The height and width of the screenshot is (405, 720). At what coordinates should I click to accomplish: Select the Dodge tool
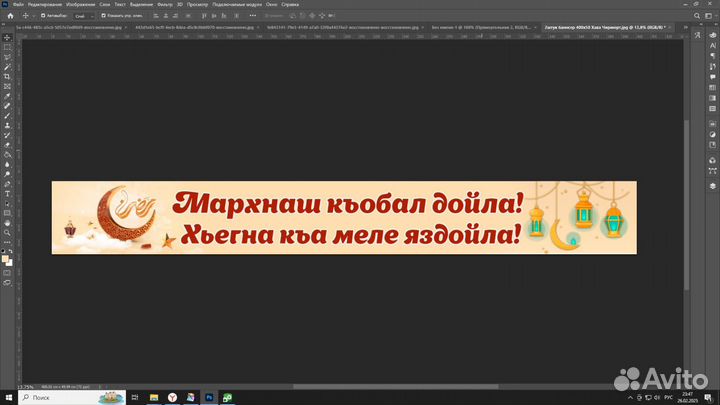click(7, 174)
